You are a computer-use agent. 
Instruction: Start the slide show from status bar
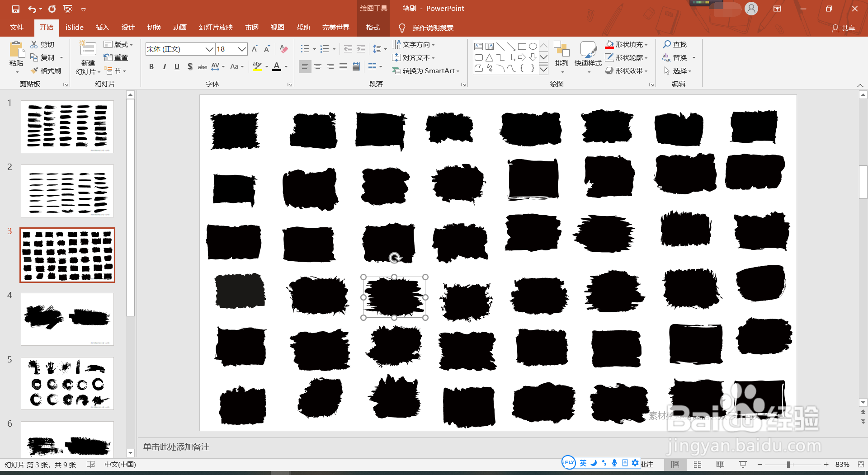point(743,465)
